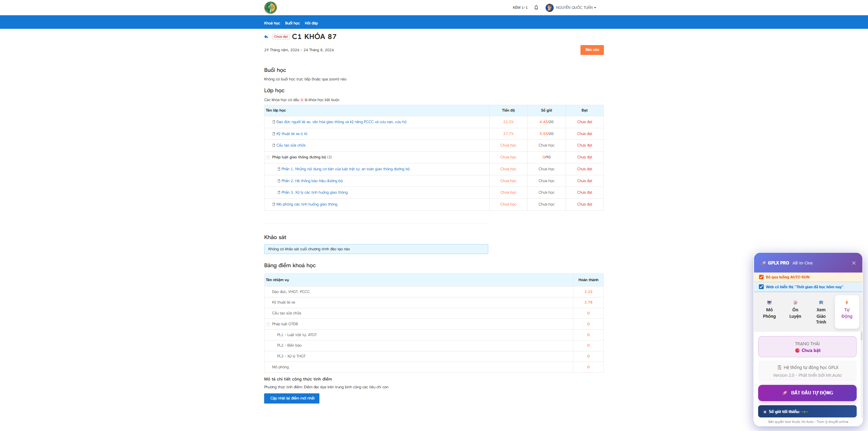Click document icon beside Phần 1 row
The image size is (868, 431).
(279, 169)
